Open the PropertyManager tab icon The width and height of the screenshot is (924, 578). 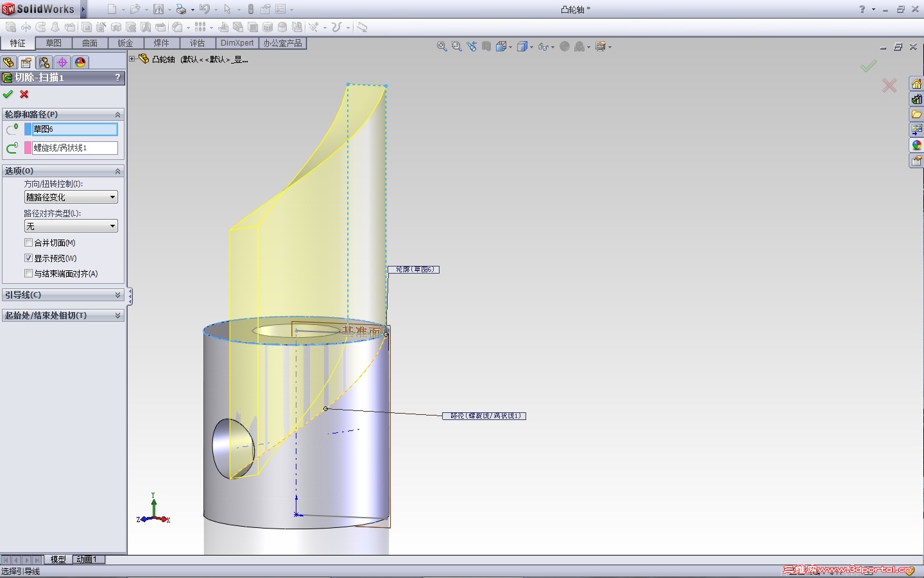coord(26,62)
